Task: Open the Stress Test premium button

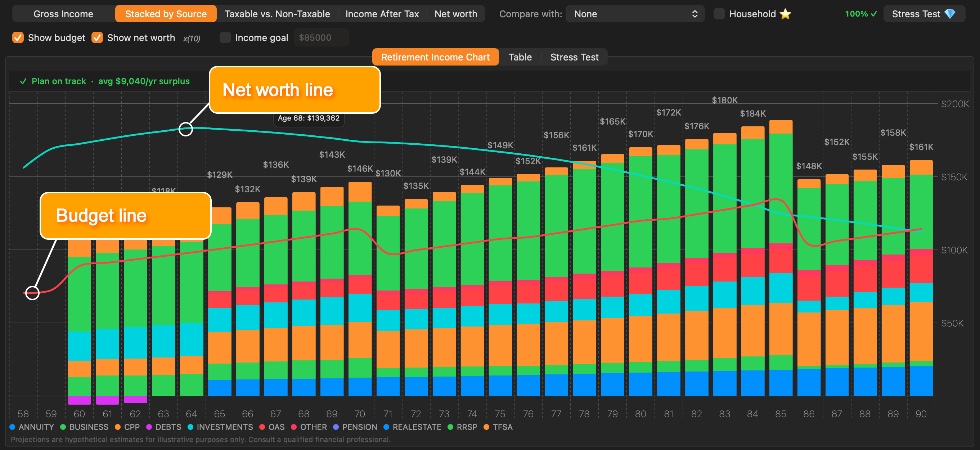Action: 924,14
